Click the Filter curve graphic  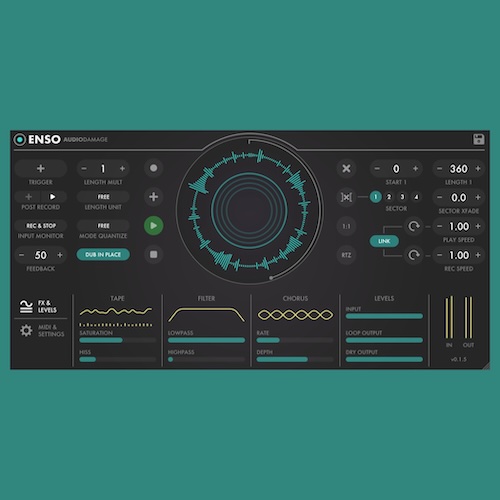tap(206, 315)
